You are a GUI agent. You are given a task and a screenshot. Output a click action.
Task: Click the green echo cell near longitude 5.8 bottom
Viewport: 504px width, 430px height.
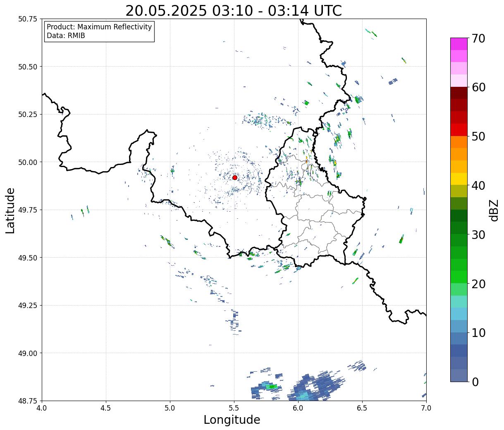click(271, 387)
